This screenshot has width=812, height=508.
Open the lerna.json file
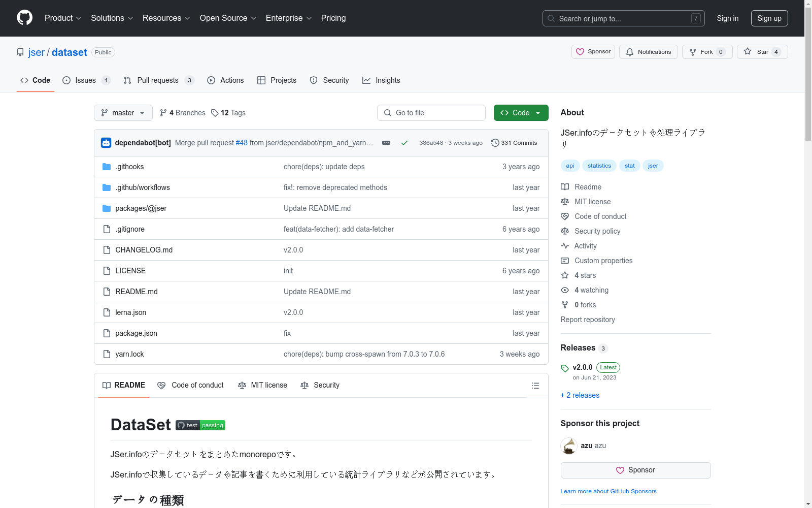click(x=130, y=312)
